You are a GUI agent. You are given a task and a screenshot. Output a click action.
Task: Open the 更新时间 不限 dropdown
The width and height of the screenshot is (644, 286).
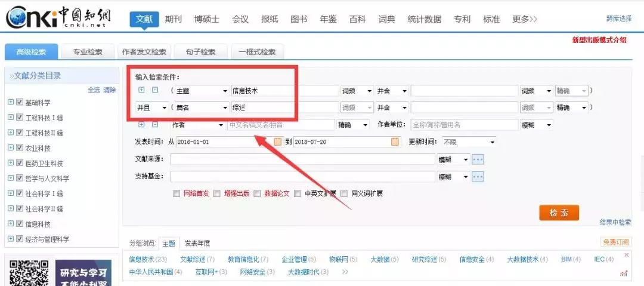[x=469, y=142]
